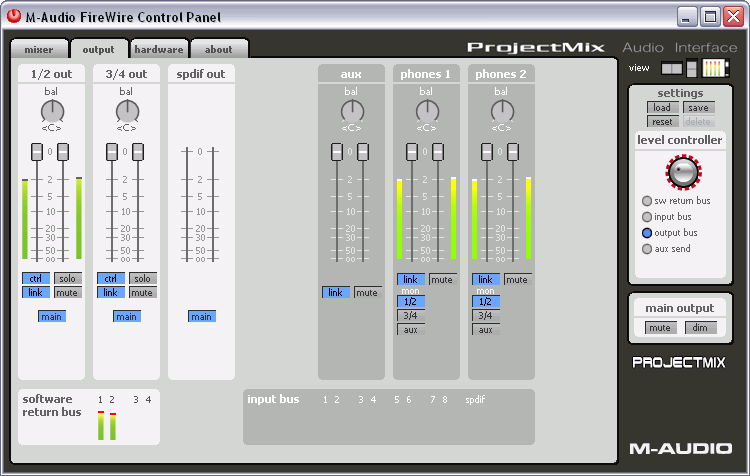Click the software return bus label
750x476 pixels.
coord(52,406)
